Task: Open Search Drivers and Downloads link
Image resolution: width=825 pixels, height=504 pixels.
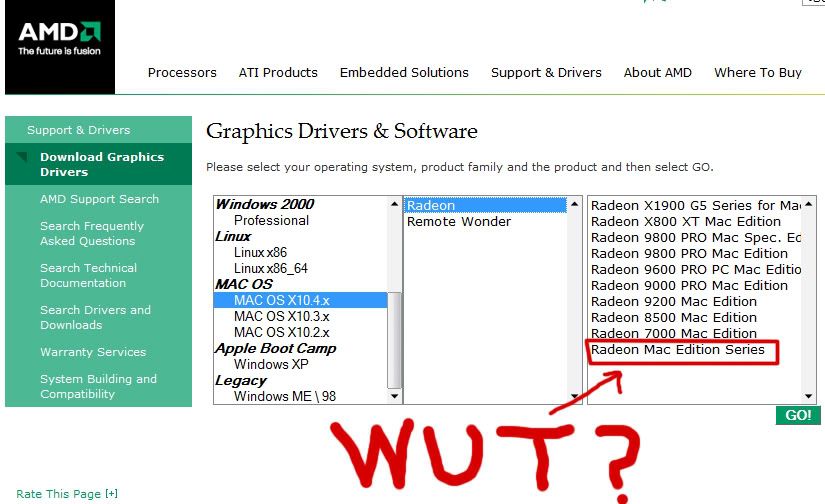Action: 95,317
